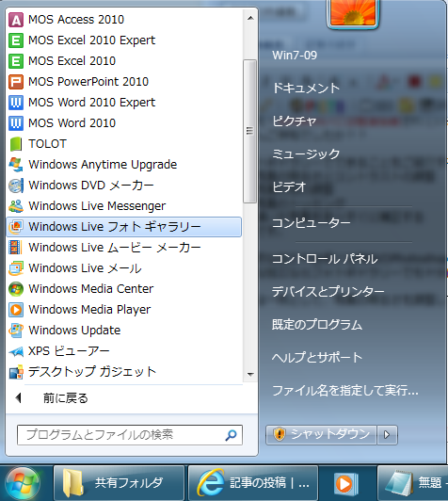Open ピクチャ library
The width and height of the screenshot is (448, 501).
tap(294, 121)
